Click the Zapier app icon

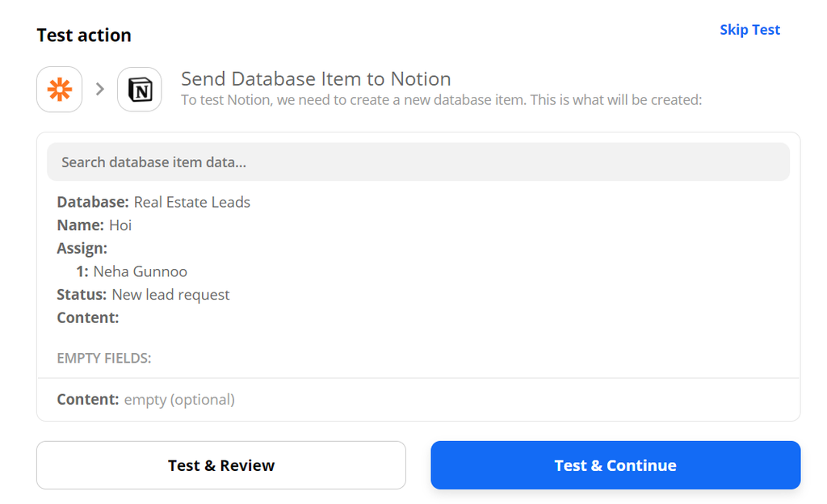(x=59, y=89)
